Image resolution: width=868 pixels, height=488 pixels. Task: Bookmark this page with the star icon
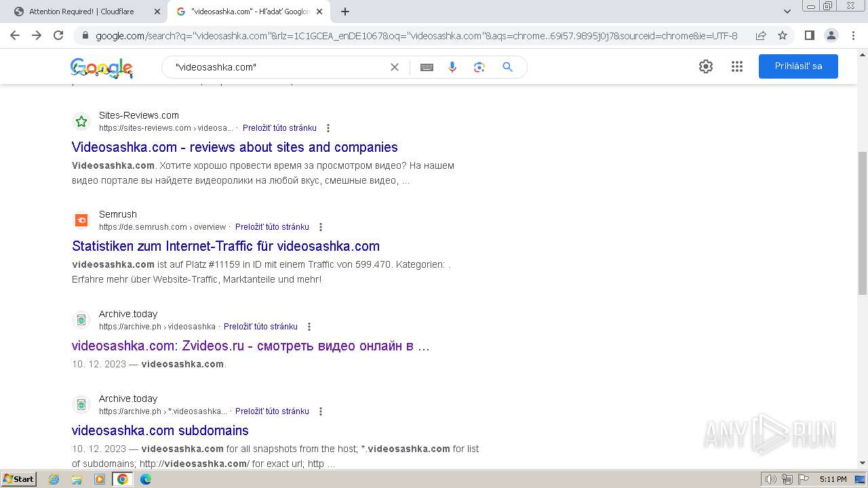coord(783,35)
